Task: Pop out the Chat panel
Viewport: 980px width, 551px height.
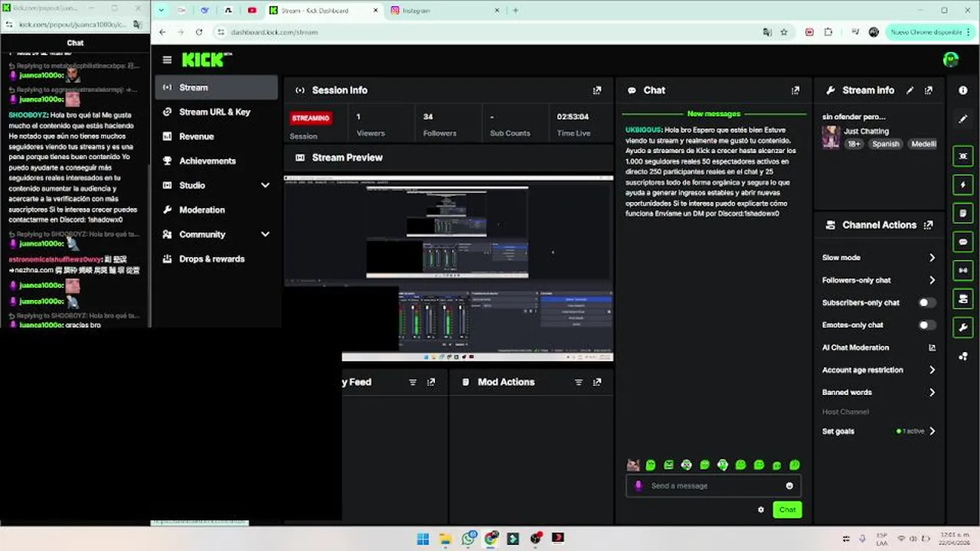Action: 795,90
